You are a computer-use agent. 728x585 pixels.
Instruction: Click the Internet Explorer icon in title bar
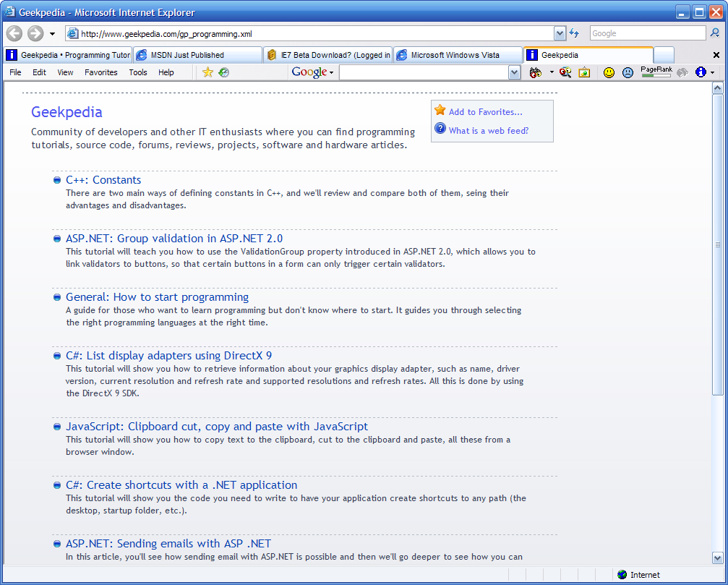click(9, 11)
